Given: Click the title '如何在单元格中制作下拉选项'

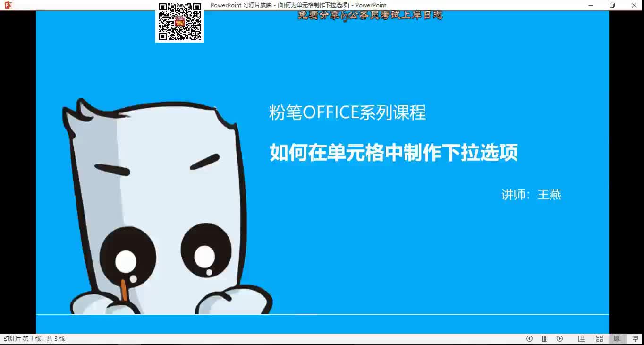Looking at the screenshot, I should pos(394,153).
